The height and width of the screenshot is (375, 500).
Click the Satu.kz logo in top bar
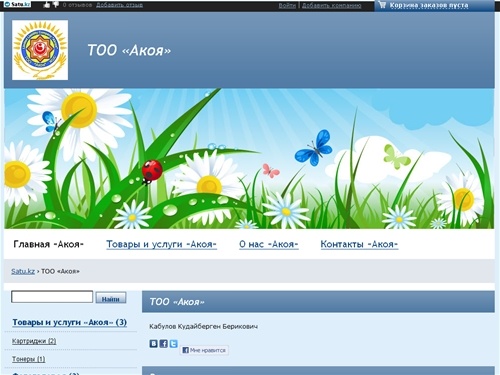[x=17, y=5]
